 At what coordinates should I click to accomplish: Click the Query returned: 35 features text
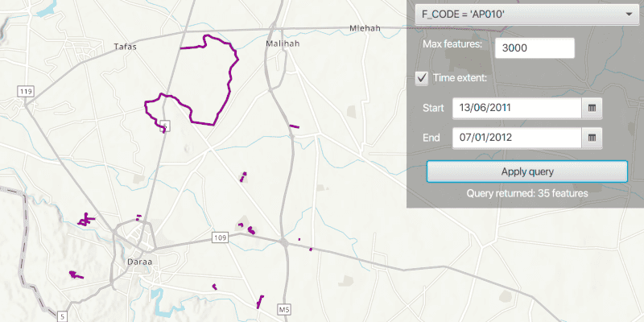(526, 193)
